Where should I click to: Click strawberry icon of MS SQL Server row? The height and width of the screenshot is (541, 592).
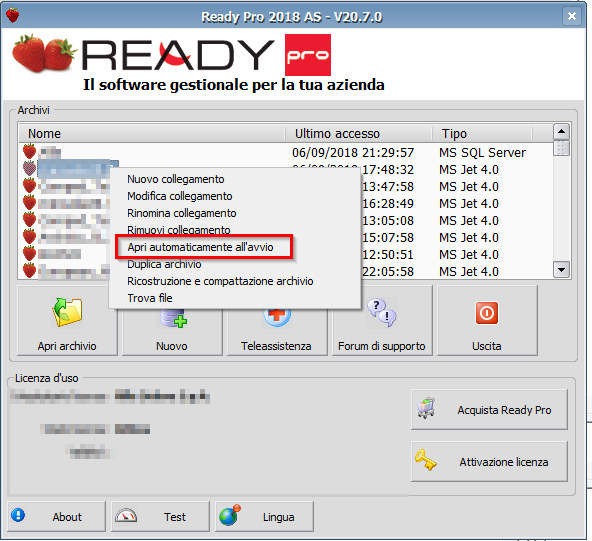click(x=29, y=151)
